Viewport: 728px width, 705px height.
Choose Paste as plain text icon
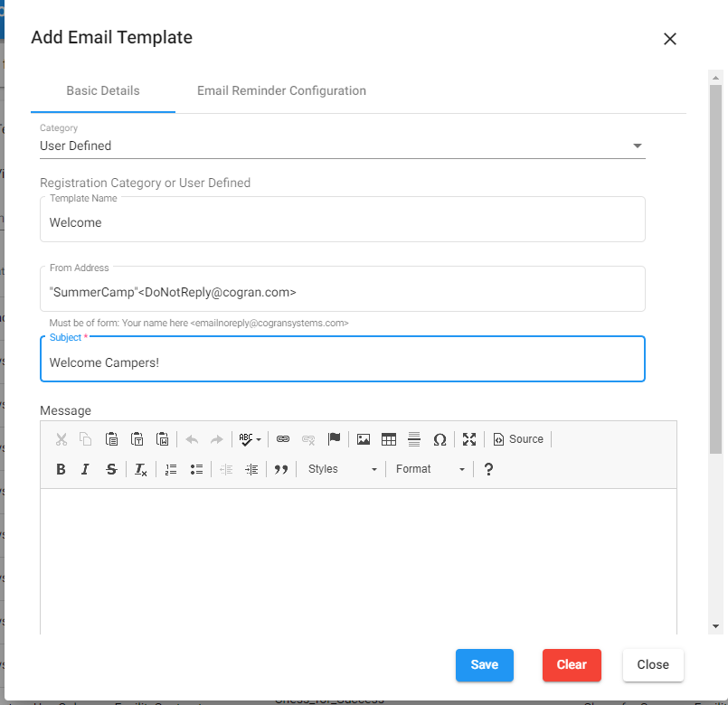click(x=137, y=439)
